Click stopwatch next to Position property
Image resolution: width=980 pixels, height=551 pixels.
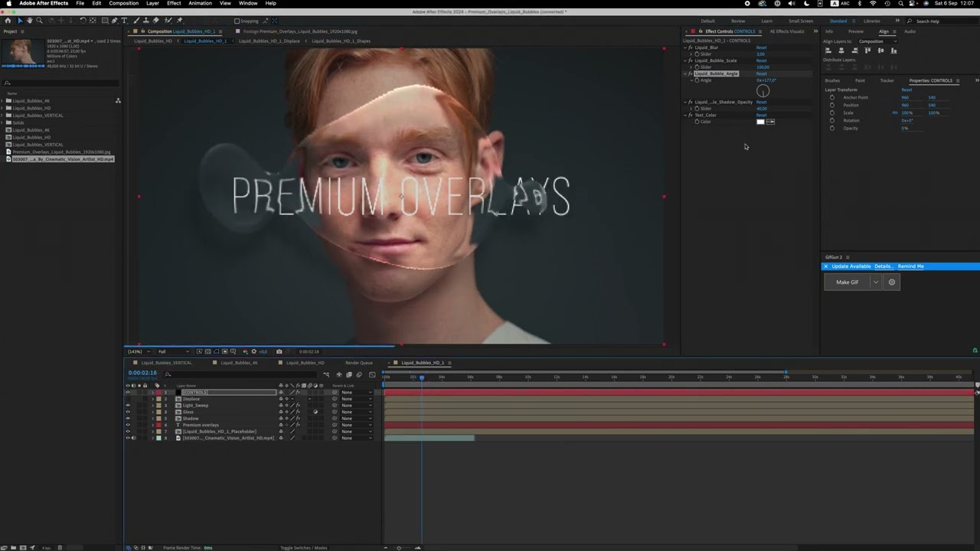click(x=832, y=105)
